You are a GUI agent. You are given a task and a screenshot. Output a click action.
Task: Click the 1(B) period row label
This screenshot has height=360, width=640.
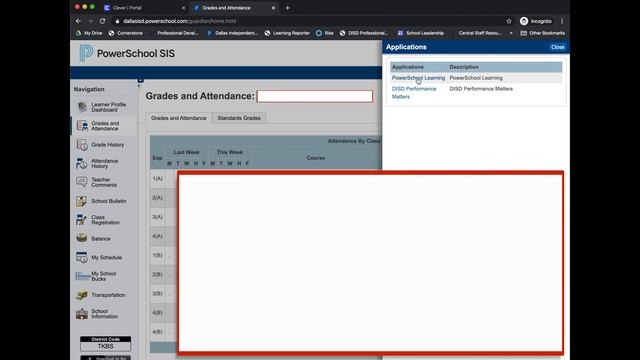point(158,255)
